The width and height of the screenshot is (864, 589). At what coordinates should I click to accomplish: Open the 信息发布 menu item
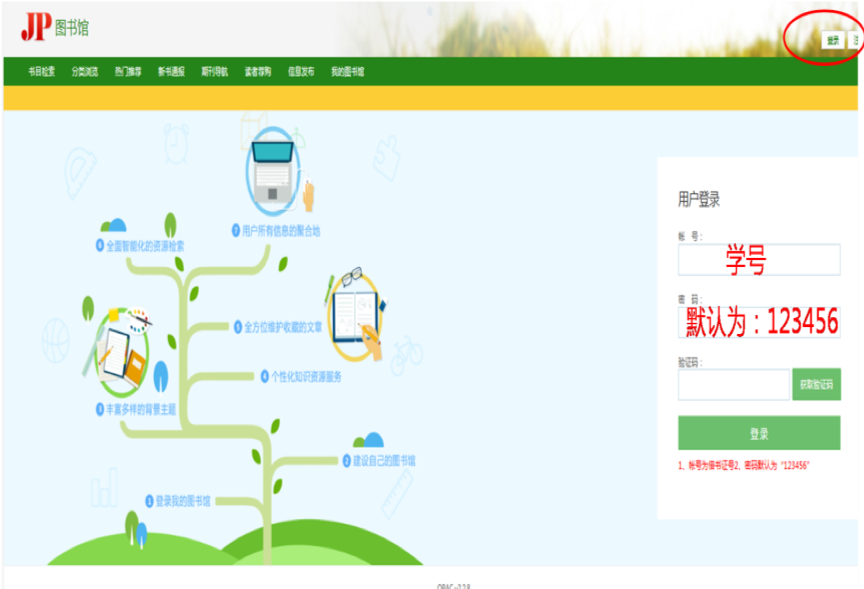(301, 72)
